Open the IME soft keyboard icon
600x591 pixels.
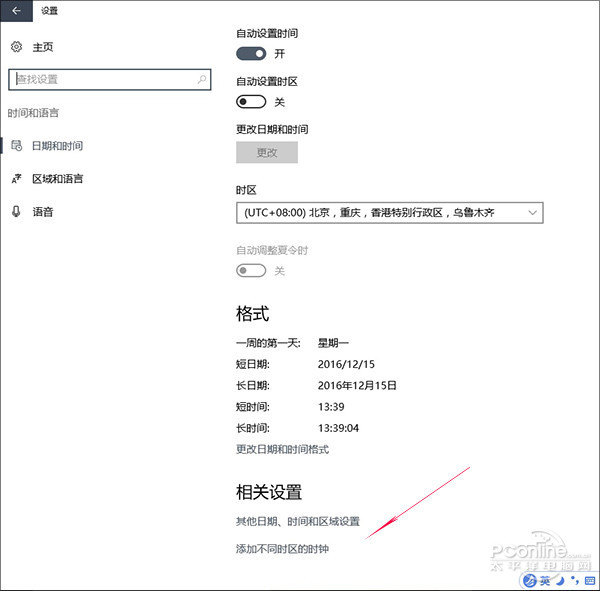click(590, 581)
